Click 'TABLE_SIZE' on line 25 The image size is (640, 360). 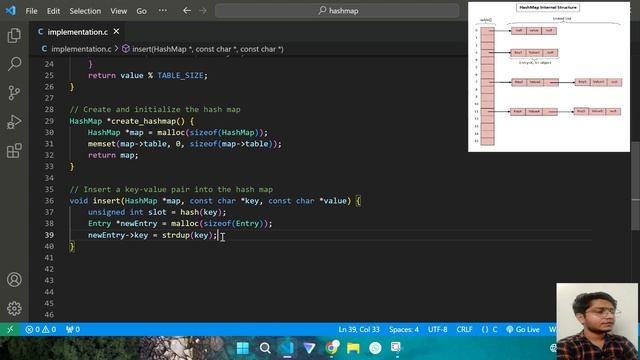click(180, 76)
